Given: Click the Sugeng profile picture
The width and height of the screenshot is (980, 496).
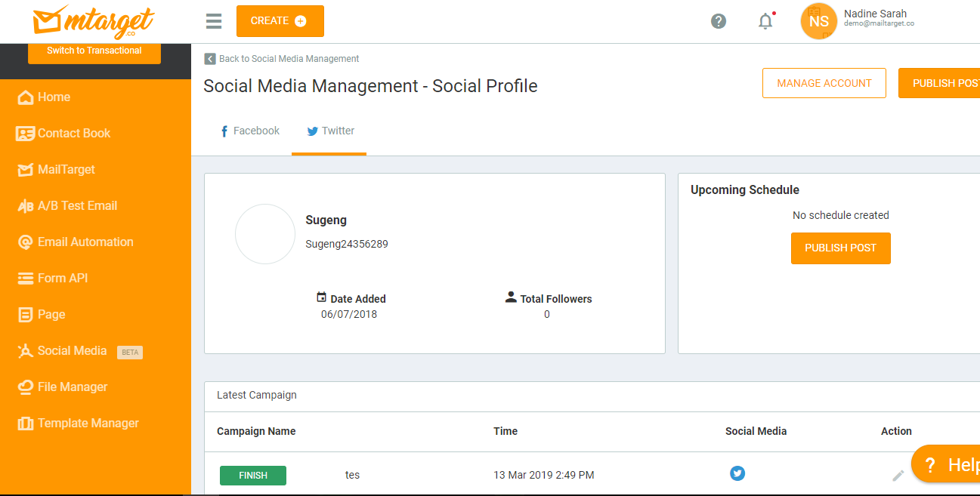Looking at the screenshot, I should (x=265, y=234).
